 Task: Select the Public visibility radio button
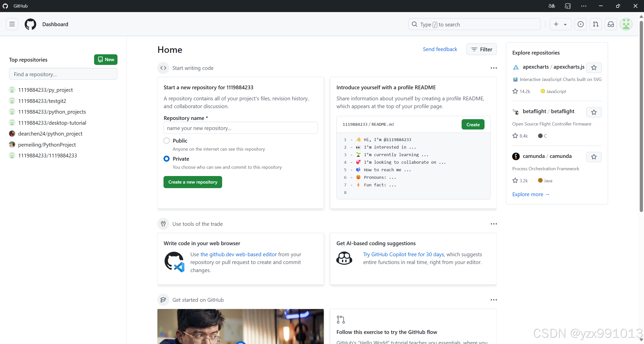(167, 141)
